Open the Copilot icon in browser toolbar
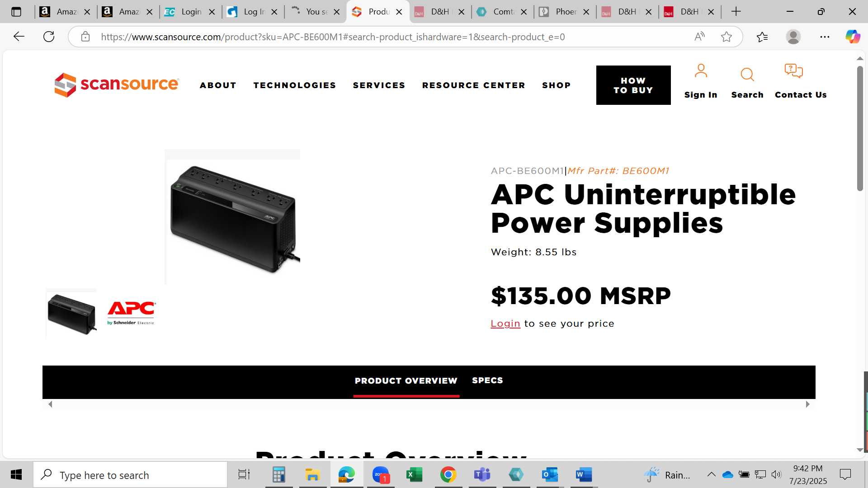 pyautogui.click(x=853, y=37)
